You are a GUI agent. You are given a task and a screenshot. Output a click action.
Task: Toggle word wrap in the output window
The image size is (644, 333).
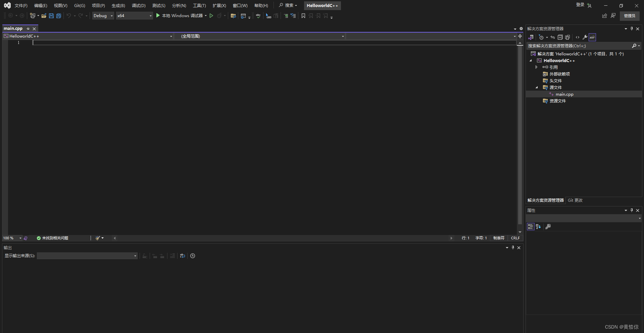182,256
